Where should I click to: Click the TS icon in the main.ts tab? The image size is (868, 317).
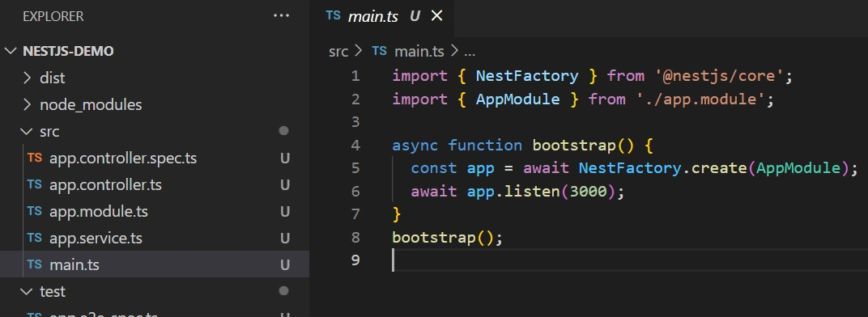pyautogui.click(x=334, y=15)
